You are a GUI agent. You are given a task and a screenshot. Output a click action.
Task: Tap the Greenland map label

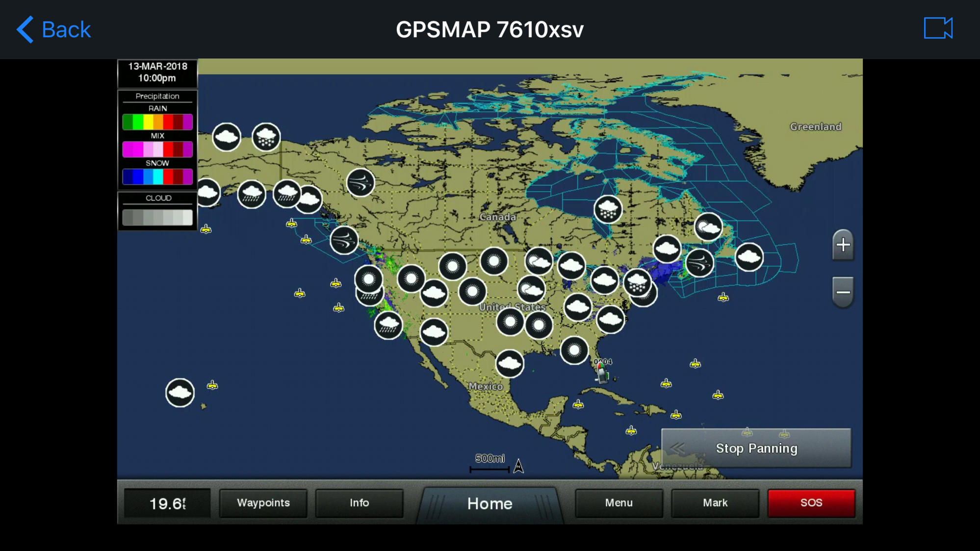coord(815,126)
